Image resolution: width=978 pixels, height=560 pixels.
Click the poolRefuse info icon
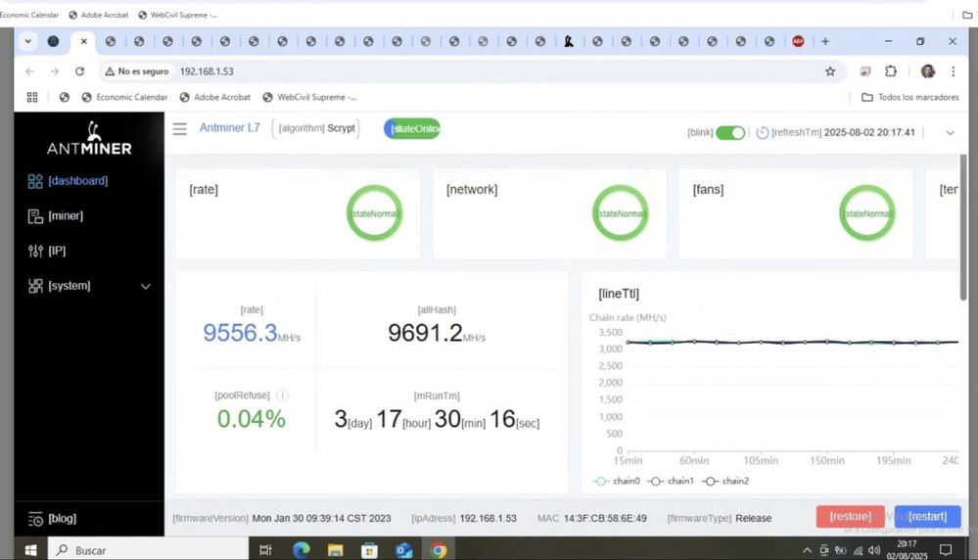coord(282,395)
